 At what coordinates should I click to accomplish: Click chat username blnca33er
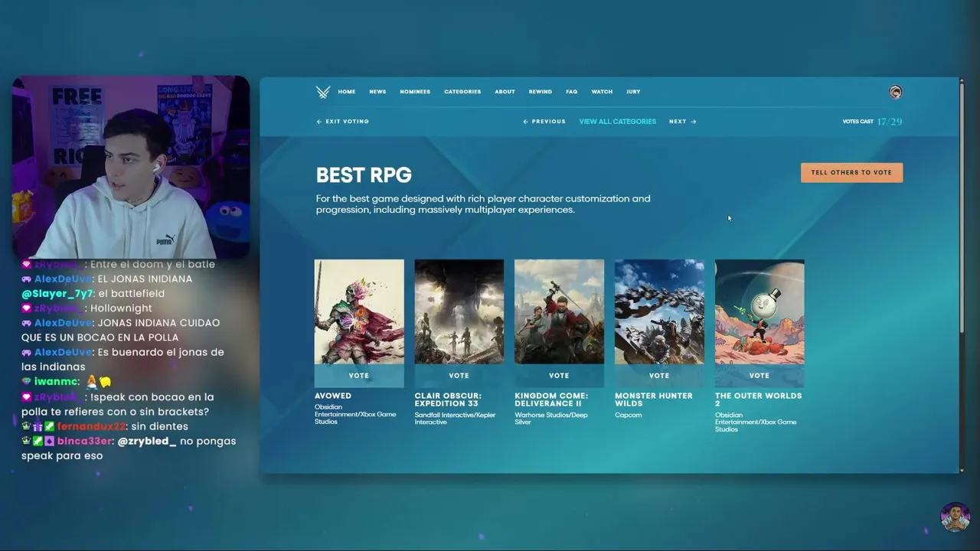coord(85,442)
